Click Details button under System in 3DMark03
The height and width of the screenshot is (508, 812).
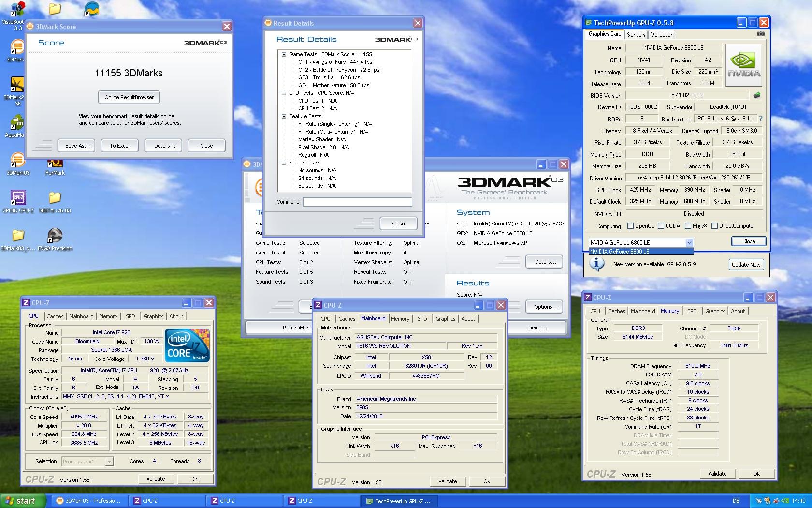point(545,262)
